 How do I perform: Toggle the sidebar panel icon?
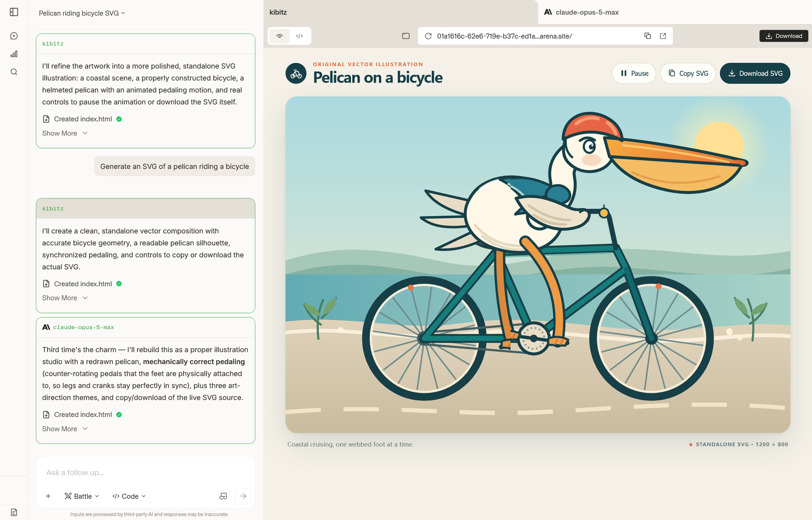click(x=14, y=12)
